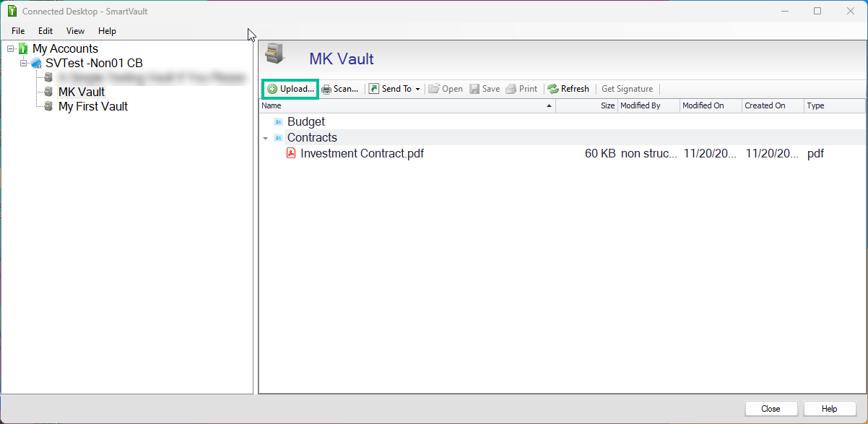Select MK Vault in the tree

point(82,92)
